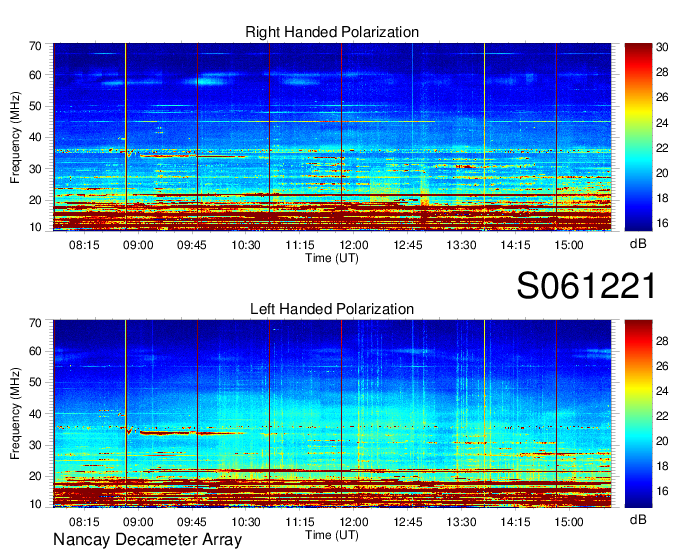Click the 50 MHz tick of Right Handed plot
The image size is (680, 552).
35,106
